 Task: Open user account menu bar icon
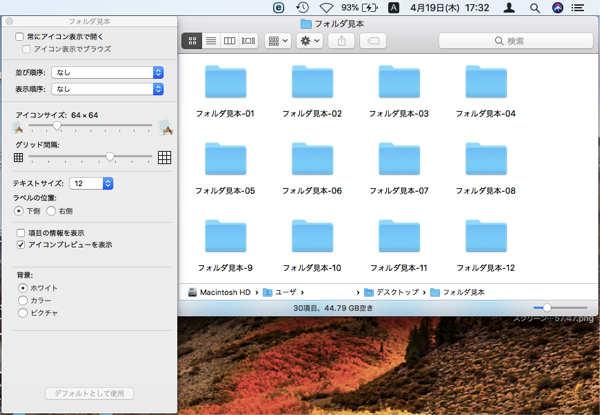509,8
